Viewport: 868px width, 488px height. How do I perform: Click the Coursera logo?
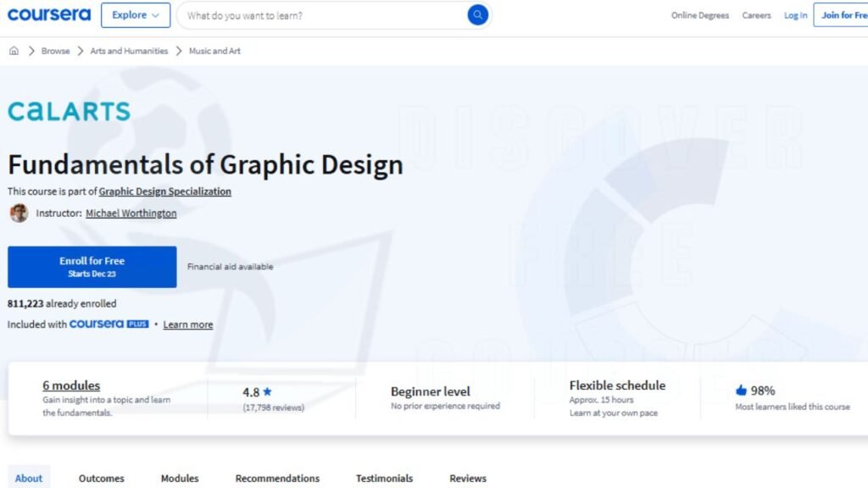tap(48, 14)
